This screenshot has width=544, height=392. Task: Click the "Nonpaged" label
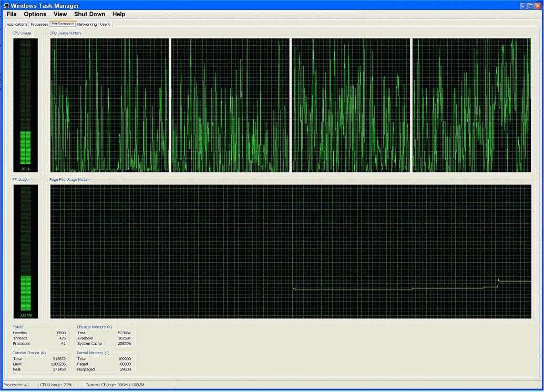(x=86, y=369)
